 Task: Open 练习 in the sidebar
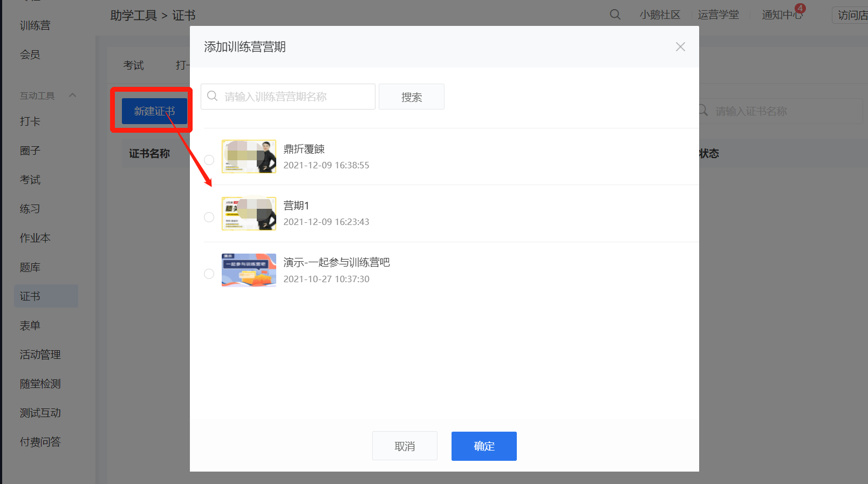tap(30, 209)
